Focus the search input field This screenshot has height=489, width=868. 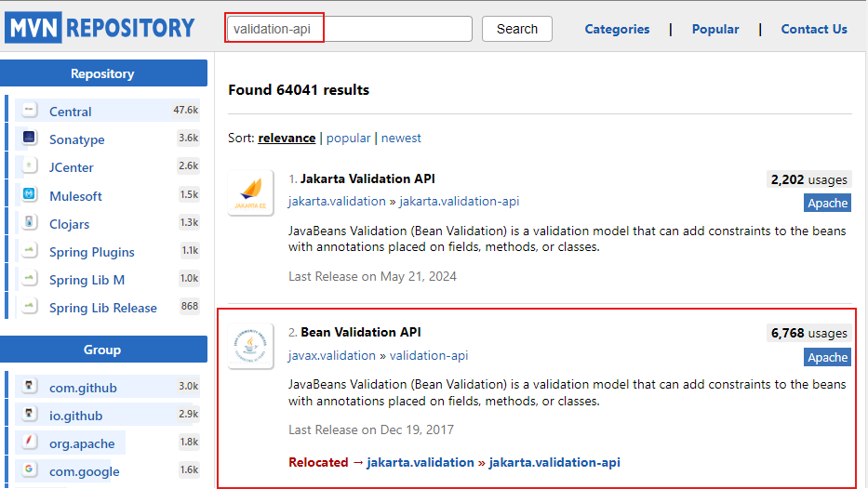[349, 29]
